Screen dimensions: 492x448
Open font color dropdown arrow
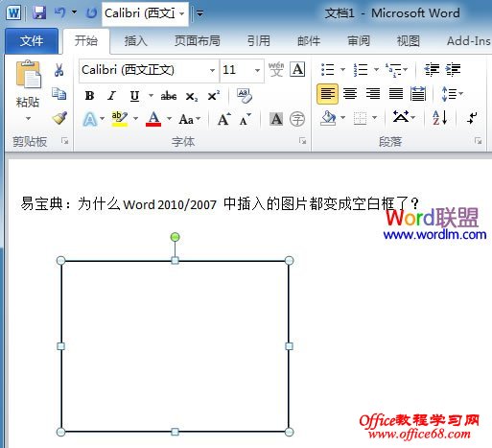pyautogui.click(x=170, y=119)
